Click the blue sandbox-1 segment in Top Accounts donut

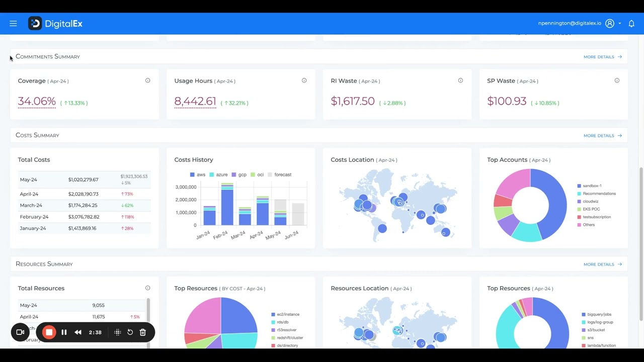tap(554, 201)
